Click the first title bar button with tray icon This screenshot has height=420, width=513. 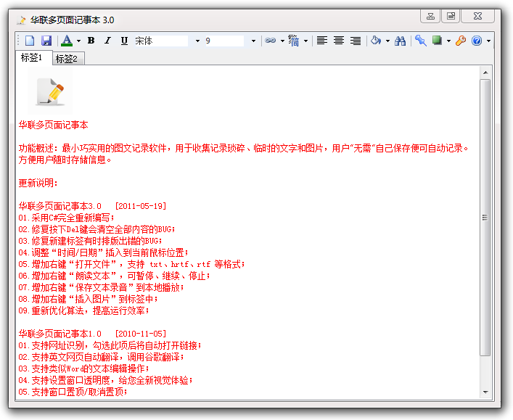[x=430, y=16]
